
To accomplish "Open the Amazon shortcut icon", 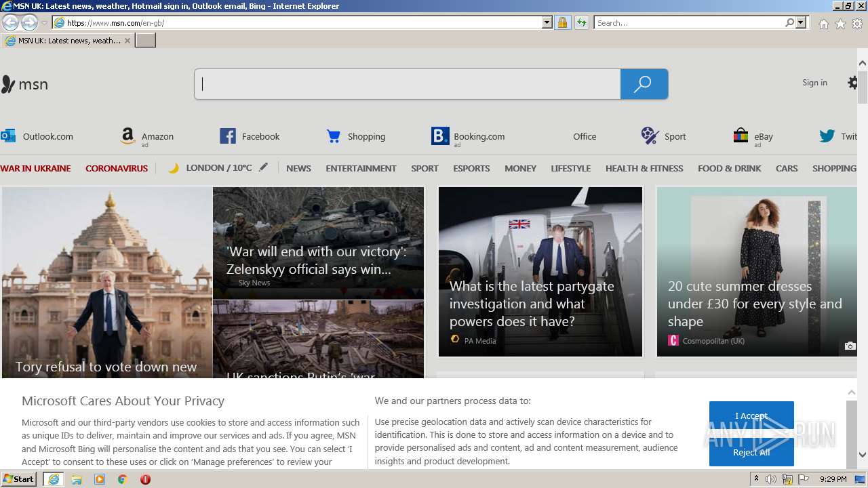I will click(x=127, y=136).
